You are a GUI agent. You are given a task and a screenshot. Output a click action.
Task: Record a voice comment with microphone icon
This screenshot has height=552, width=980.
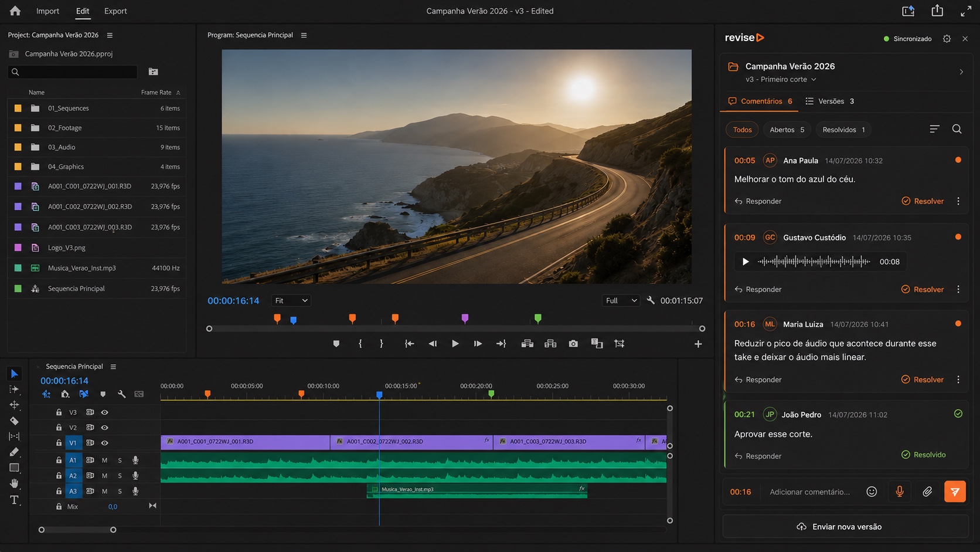coord(899,492)
